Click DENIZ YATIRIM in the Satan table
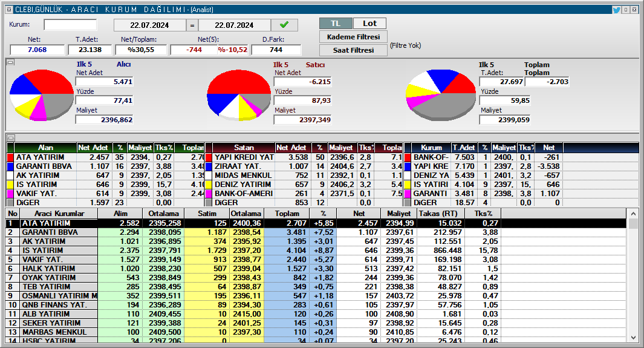644x348 pixels. click(242, 185)
